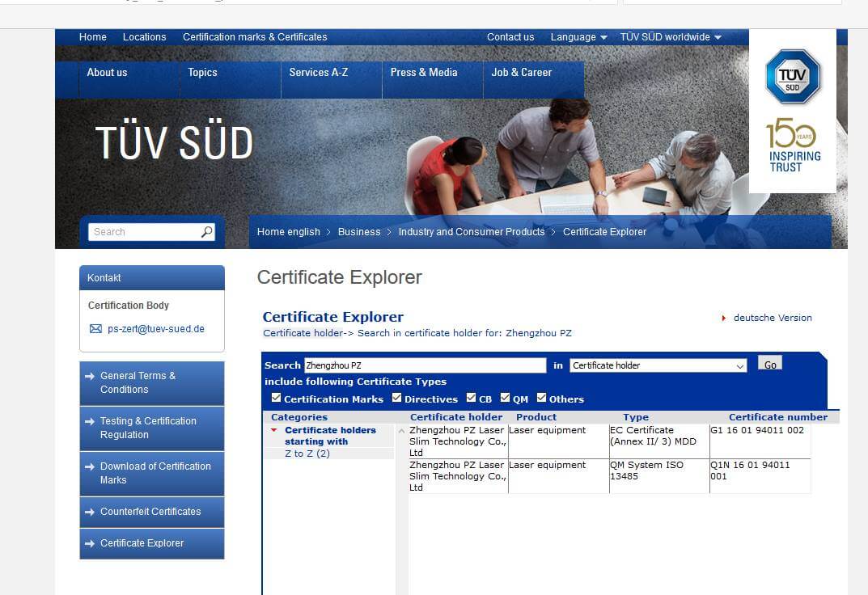
Task: Open the Certificate holder search-in dropdown
Action: point(658,365)
